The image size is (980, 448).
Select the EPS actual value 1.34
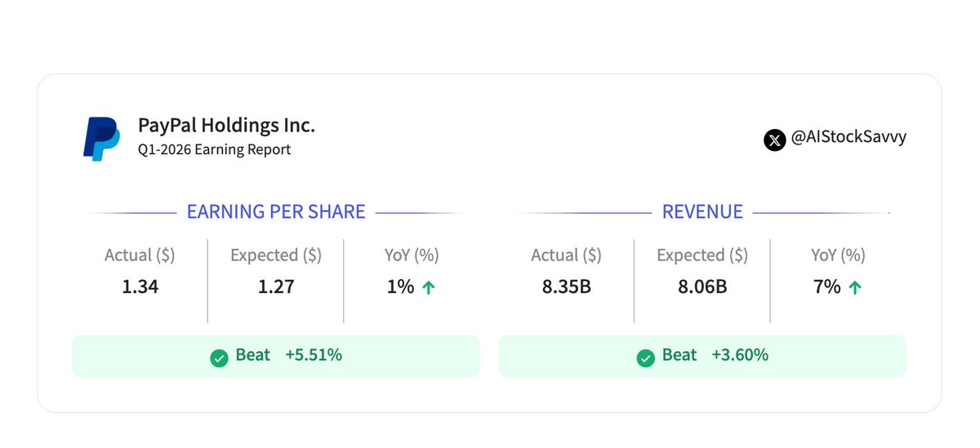[x=140, y=287]
